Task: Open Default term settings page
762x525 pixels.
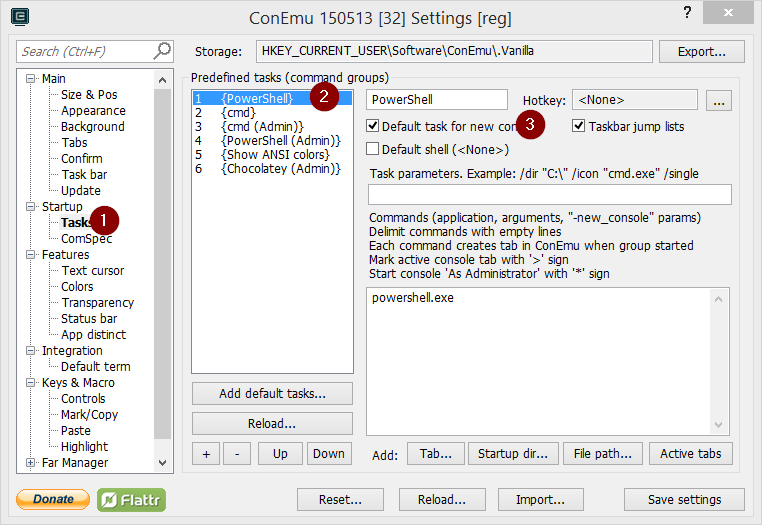Action: [96, 367]
